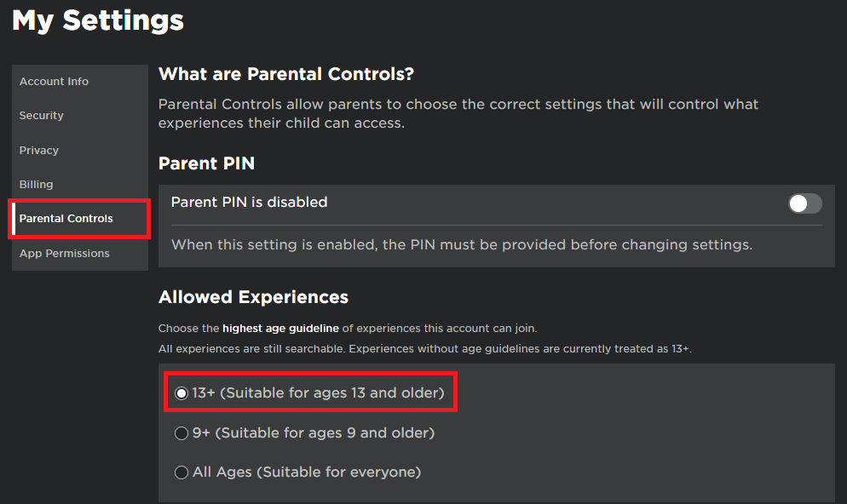The image size is (847, 504).
Task: Enable the Parent PIN toggle switch
Action: 804,203
